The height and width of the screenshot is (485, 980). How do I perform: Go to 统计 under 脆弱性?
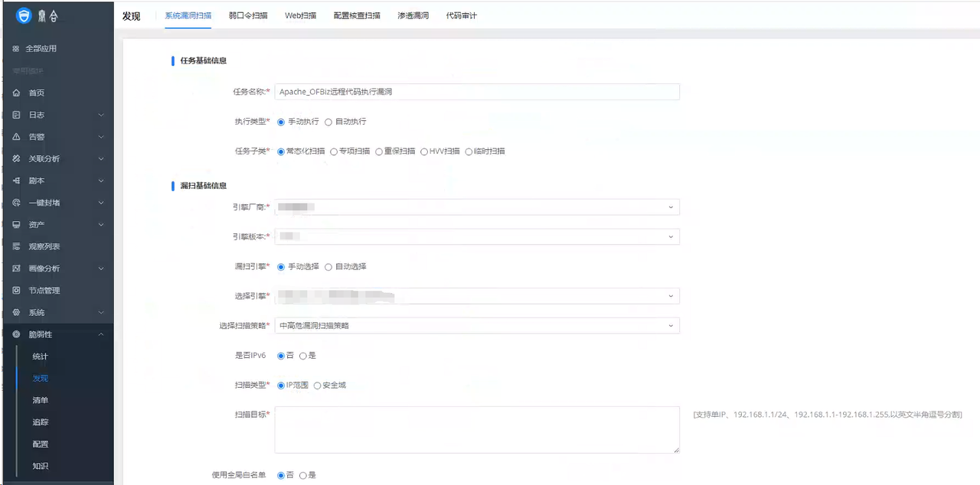(40, 356)
